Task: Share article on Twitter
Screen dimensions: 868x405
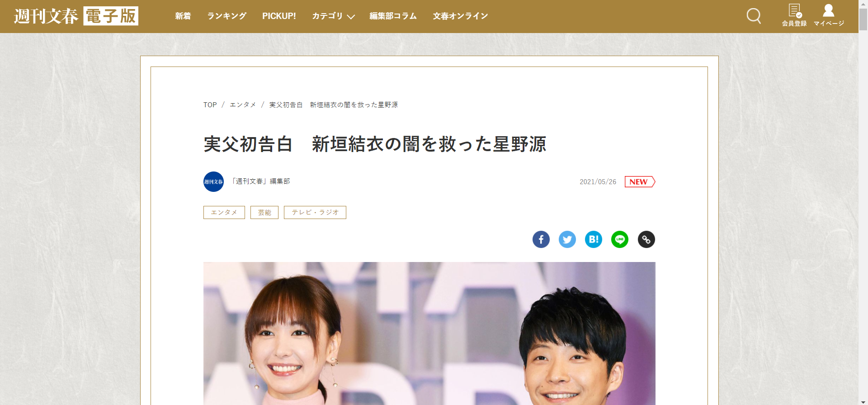Action: tap(567, 239)
